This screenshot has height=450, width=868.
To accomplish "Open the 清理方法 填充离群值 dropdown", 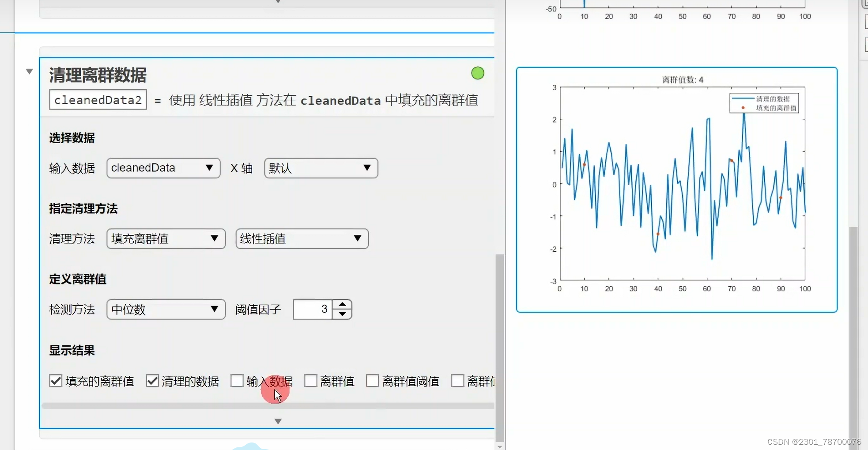I will [166, 239].
